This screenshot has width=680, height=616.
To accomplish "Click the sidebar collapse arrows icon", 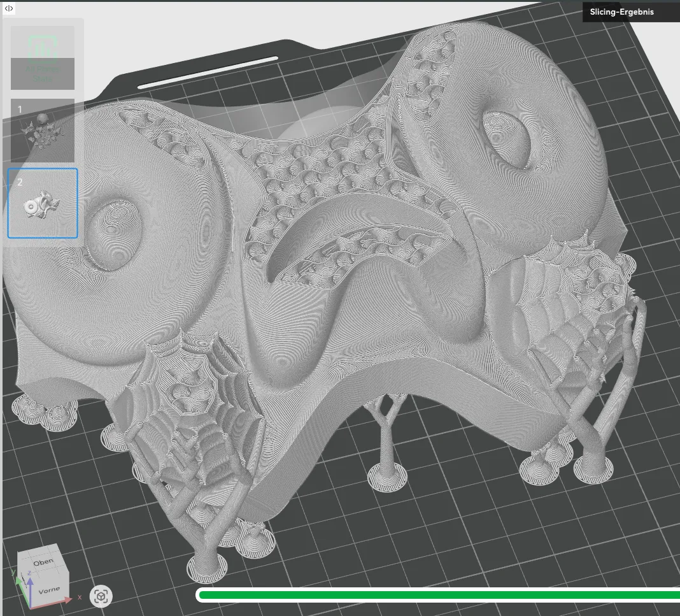I will click(x=9, y=8).
